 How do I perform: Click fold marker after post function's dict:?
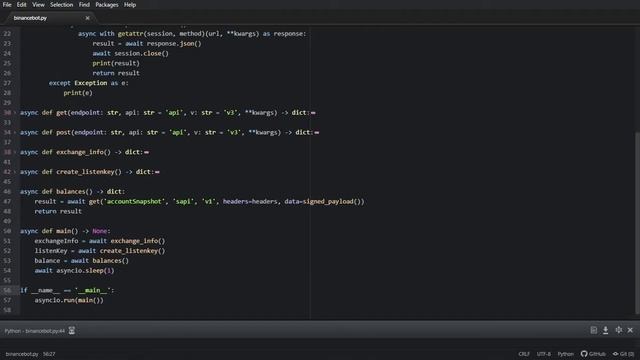(x=317, y=132)
